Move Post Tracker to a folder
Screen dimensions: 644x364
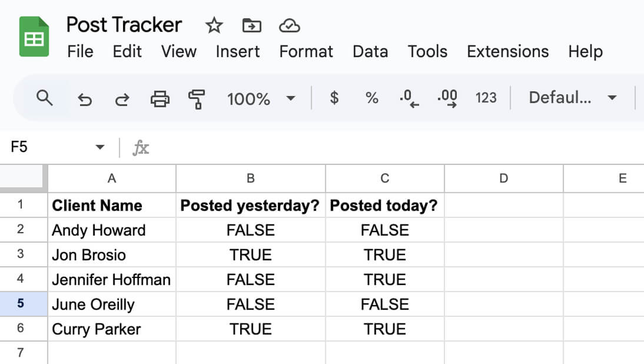[251, 25]
